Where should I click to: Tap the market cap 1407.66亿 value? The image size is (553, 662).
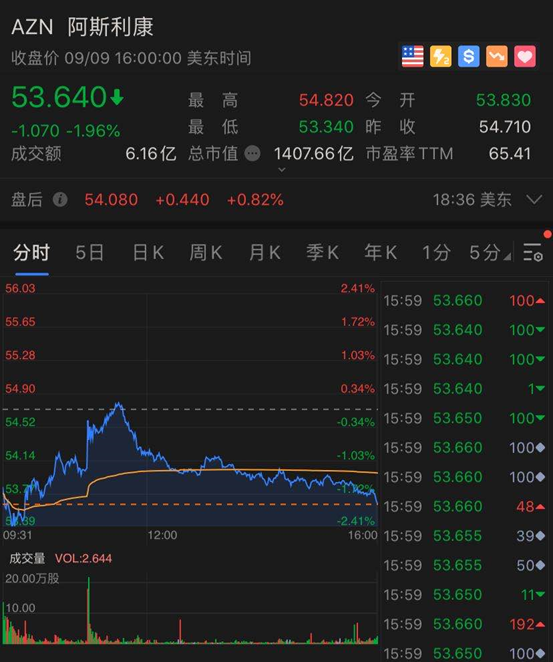click(314, 153)
